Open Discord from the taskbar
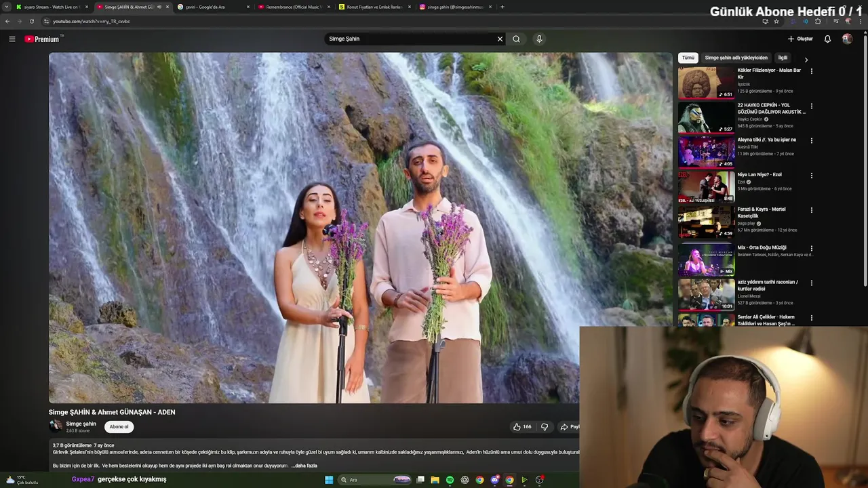 click(x=494, y=480)
